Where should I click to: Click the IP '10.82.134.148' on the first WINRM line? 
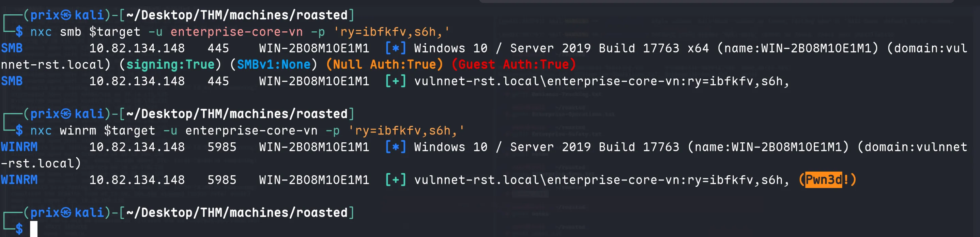click(137, 147)
